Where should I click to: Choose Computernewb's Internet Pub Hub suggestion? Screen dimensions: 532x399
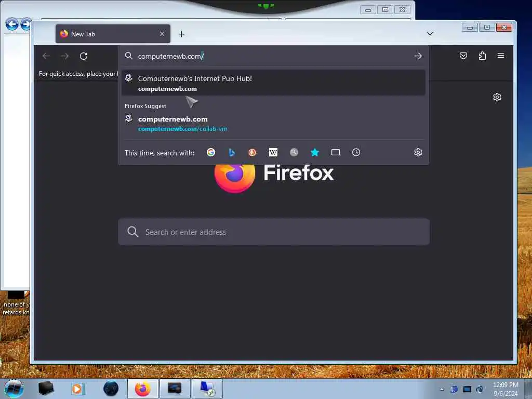pos(273,83)
